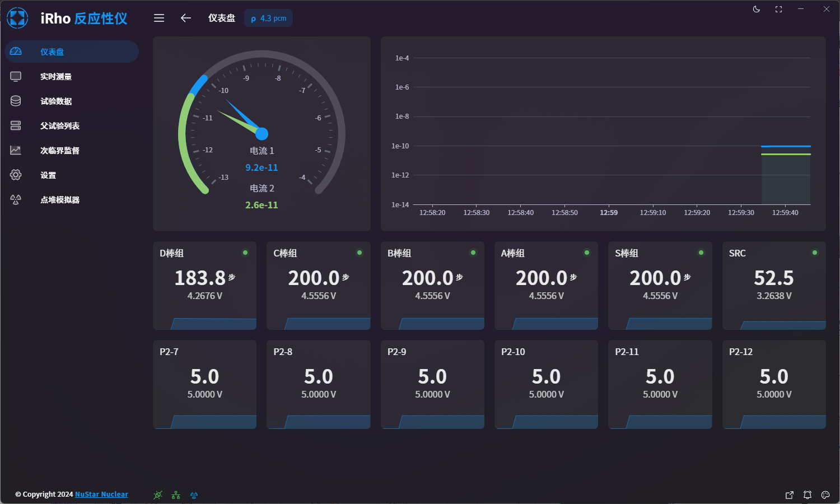Click the iRho app logo icon
This screenshot has height=504, width=840.
pos(17,18)
